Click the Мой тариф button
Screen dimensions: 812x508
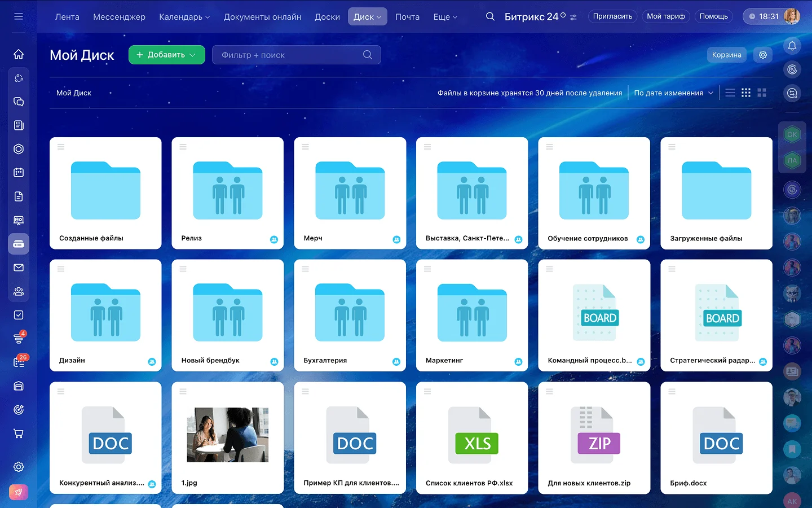[666, 16]
